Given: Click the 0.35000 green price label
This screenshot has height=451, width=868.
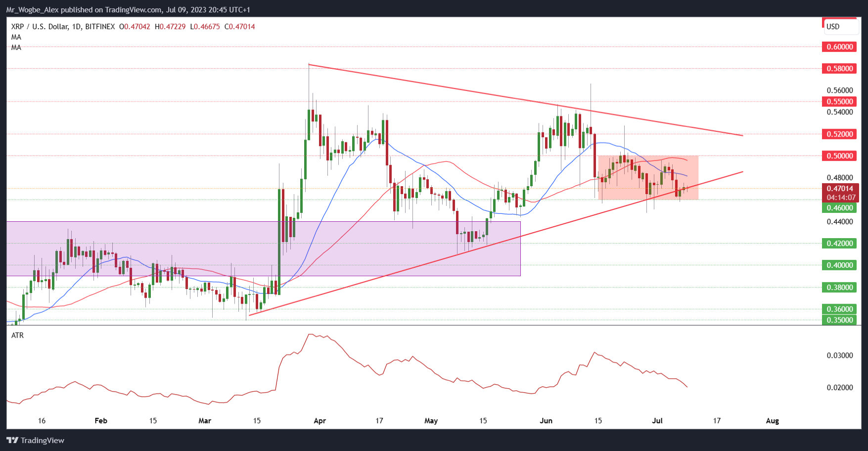Looking at the screenshot, I should [839, 320].
